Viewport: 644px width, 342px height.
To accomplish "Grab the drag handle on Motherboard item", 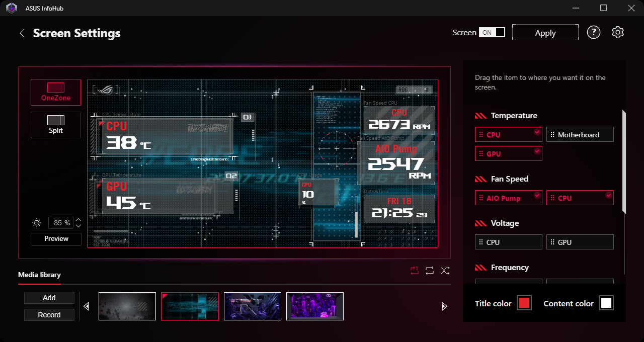I will [x=552, y=135].
